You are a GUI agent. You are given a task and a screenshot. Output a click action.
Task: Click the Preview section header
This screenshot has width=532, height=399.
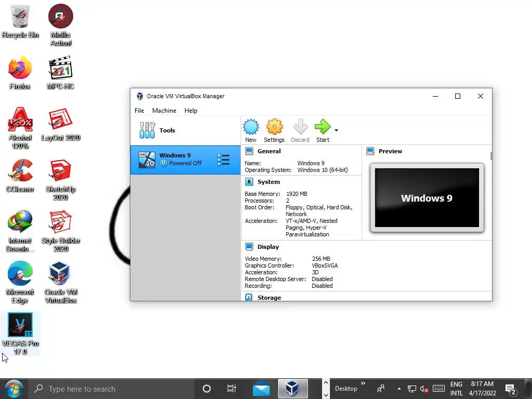coord(390,151)
